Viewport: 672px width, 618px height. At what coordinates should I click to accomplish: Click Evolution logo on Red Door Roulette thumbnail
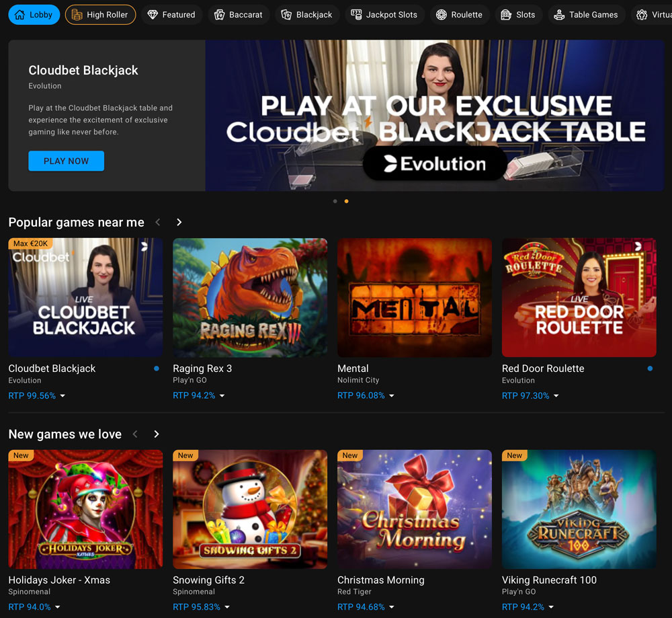[638, 246]
